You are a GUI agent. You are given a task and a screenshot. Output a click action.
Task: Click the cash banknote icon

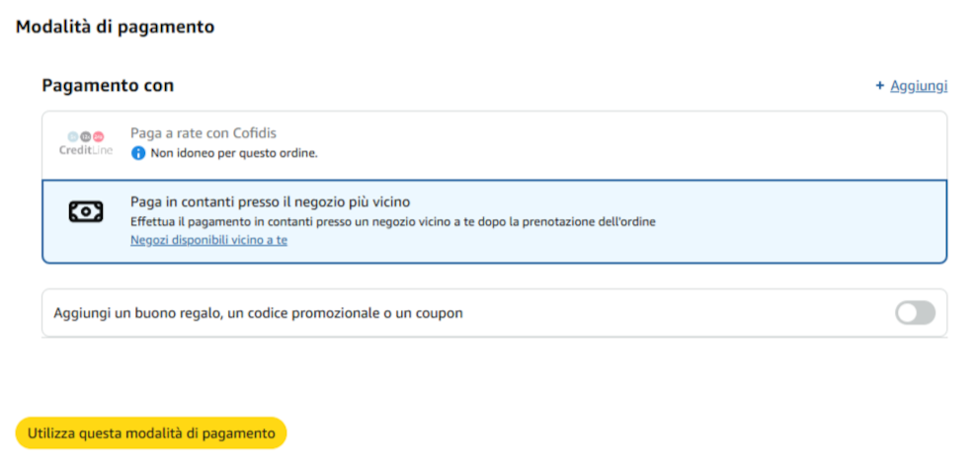pos(86,211)
